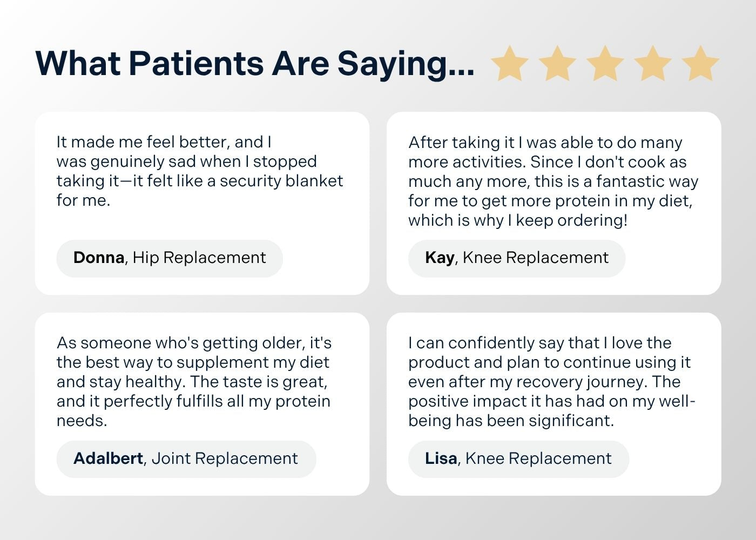Click 'which is why I keep ordering!' line
The image size is (756, 540).
tap(518, 220)
